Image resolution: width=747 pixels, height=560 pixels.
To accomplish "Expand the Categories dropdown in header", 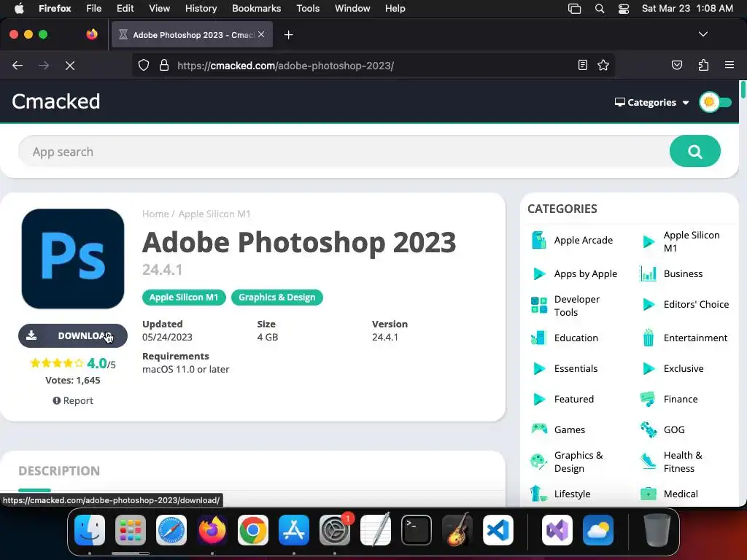I will pos(651,102).
